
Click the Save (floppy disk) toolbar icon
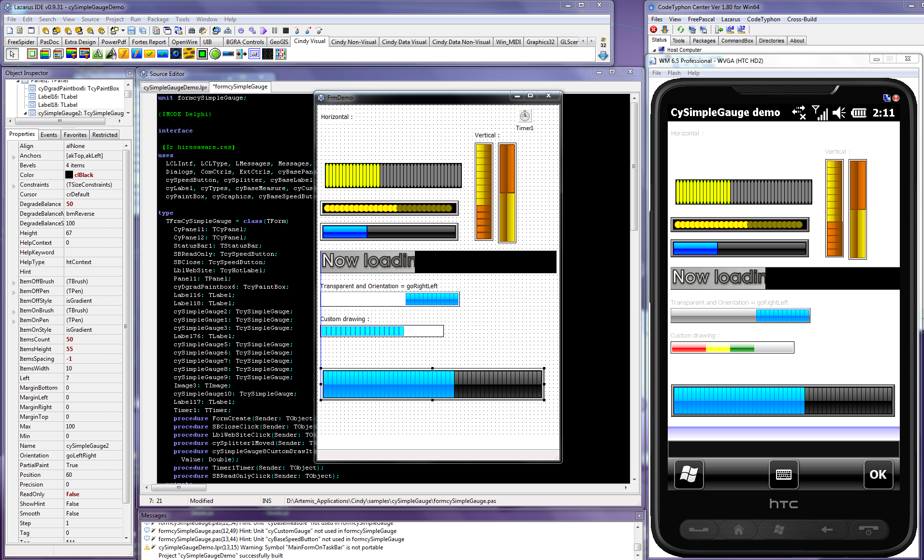[x=132, y=30]
